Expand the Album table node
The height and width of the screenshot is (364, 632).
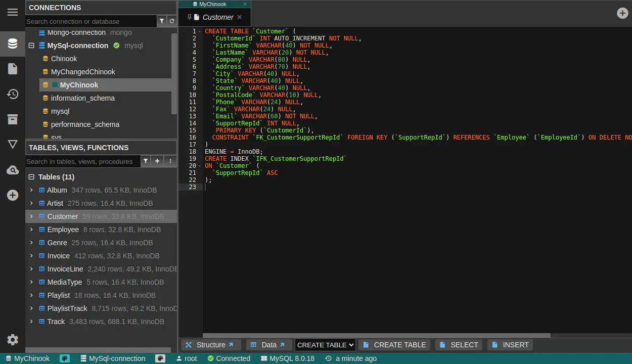point(31,190)
